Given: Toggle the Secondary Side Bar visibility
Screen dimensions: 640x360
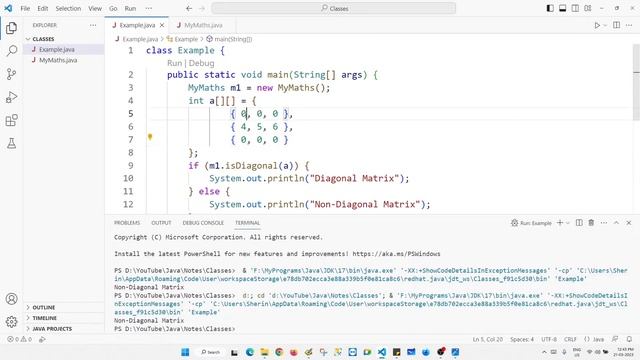Looking at the screenshot, I should [x=575, y=8].
